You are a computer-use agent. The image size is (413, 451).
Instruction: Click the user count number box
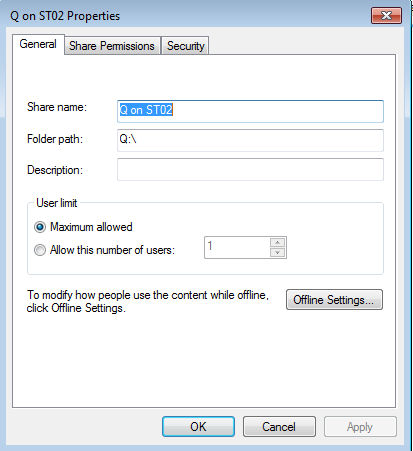pyautogui.click(x=237, y=247)
